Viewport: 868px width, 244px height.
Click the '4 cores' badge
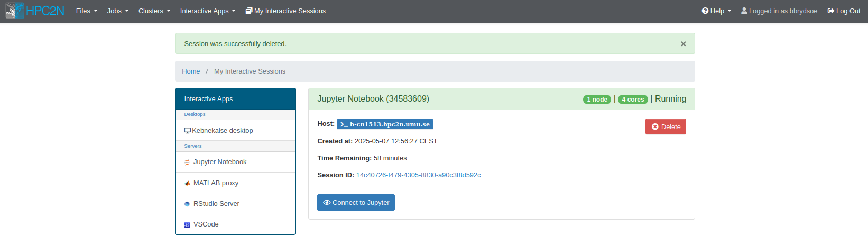pyautogui.click(x=633, y=100)
